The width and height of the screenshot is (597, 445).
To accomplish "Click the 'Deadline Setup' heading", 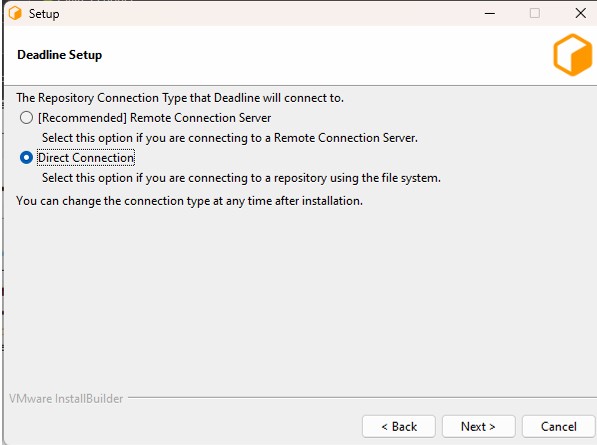I will point(60,55).
